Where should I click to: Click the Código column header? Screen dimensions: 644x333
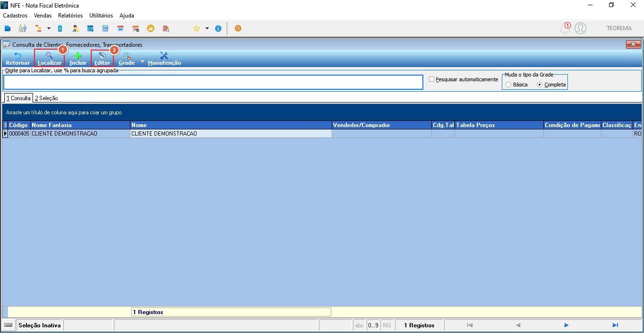pos(19,125)
